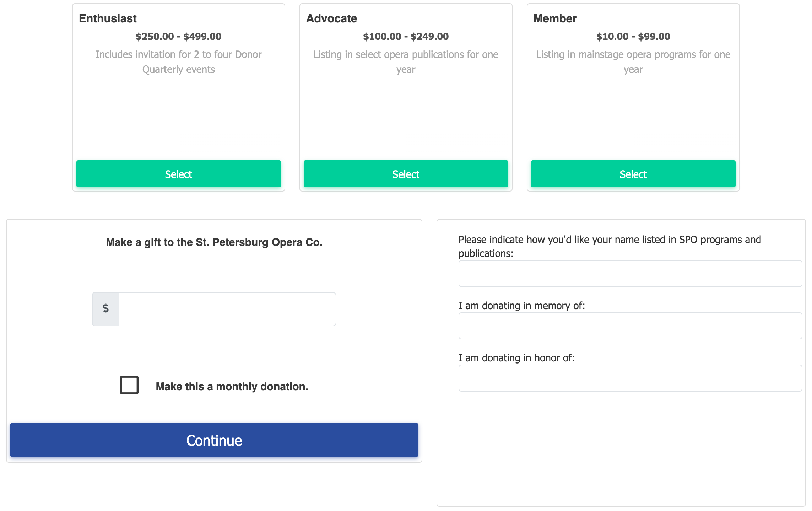Choose Select under the Advocate tier
This screenshot has width=812, height=511.
(x=406, y=174)
